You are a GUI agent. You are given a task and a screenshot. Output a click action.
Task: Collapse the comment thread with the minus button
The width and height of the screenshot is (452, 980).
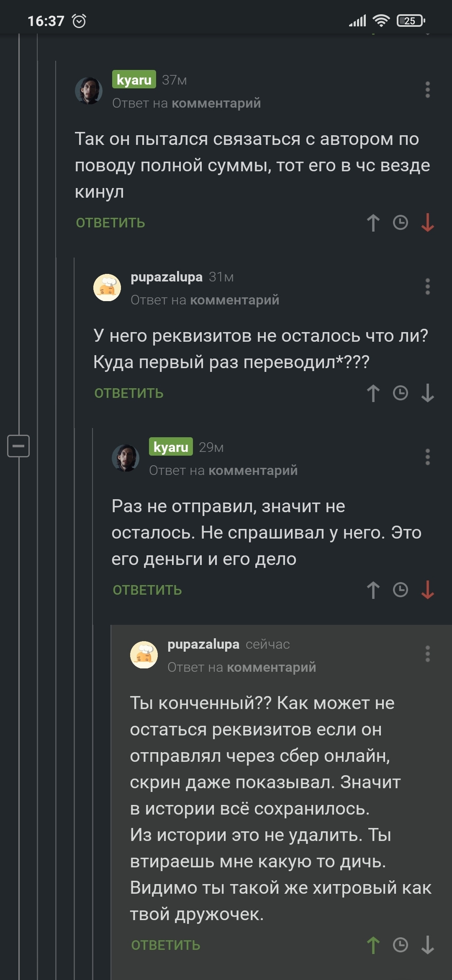18,446
